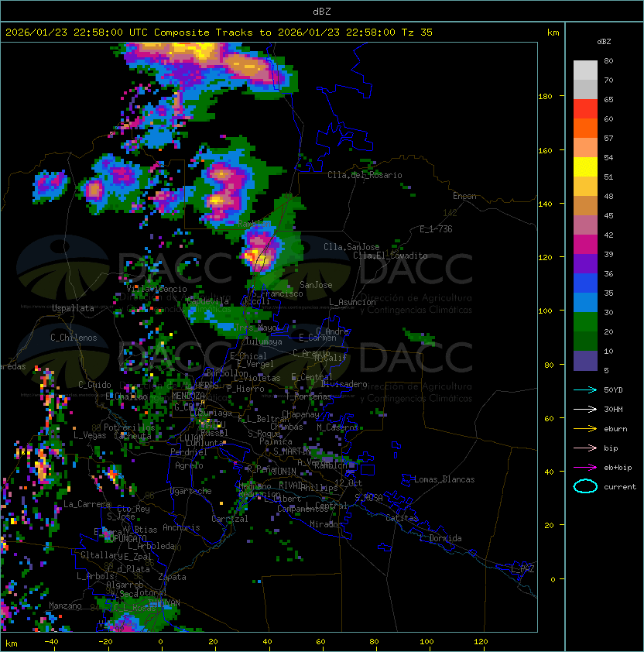
Task: Pick the bright green 20–30 dBZ swatch
Action: coord(585,322)
